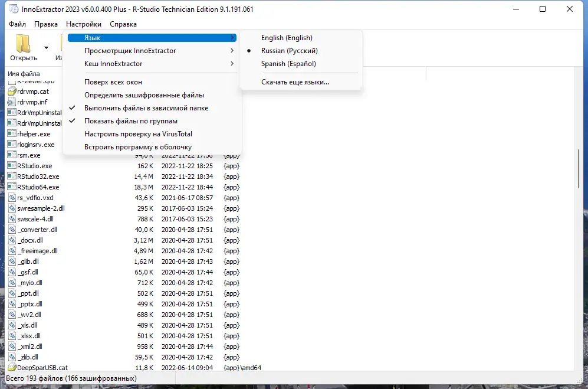Click the InnoExtractor title bar app icon
The image size is (588, 389).
pos(14,9)
